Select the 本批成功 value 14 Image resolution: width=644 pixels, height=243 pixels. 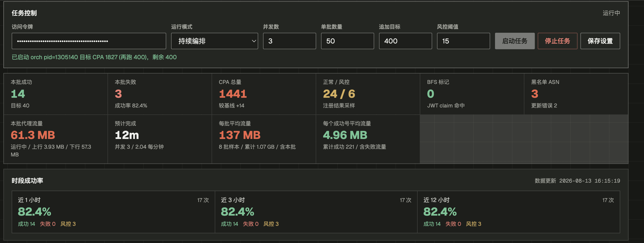(x=18, y=94)
